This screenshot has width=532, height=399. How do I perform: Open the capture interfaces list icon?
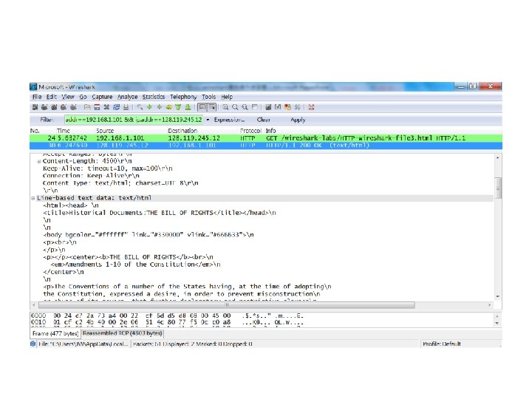click(x=35, y=108)
